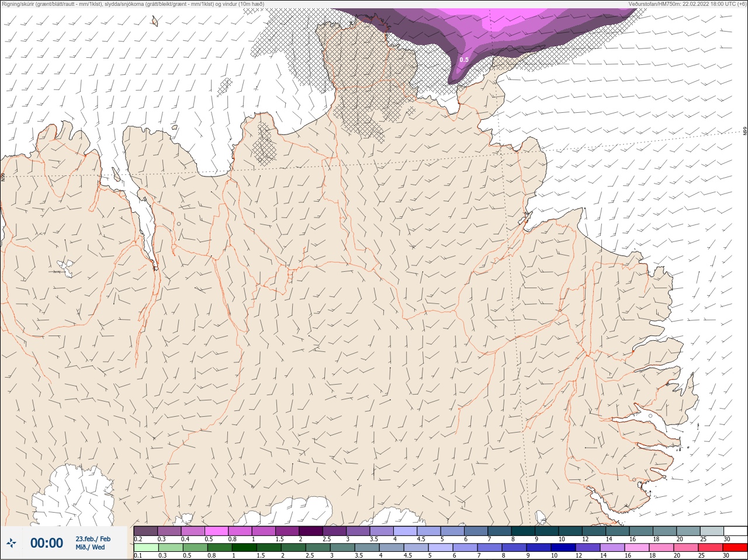Select the dark teal swatch at 9 in upper legend
The image size is (748, 560).
click(547, 531)
